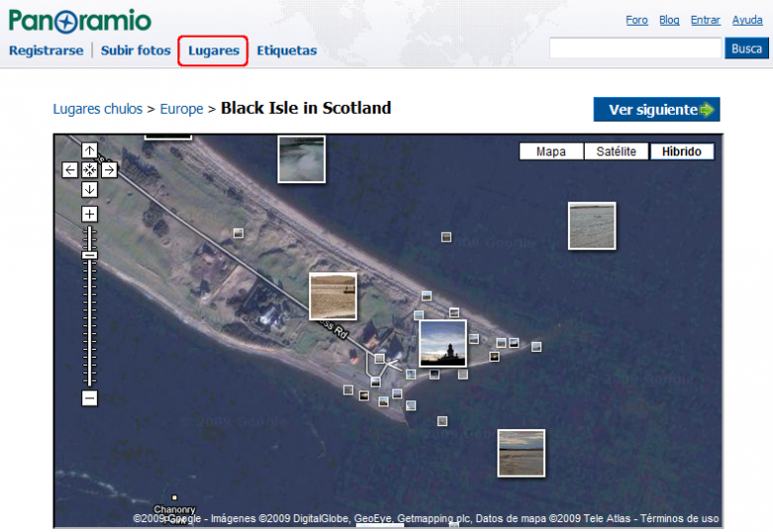Select the Híbrido map view

click(x=681, y=152)
